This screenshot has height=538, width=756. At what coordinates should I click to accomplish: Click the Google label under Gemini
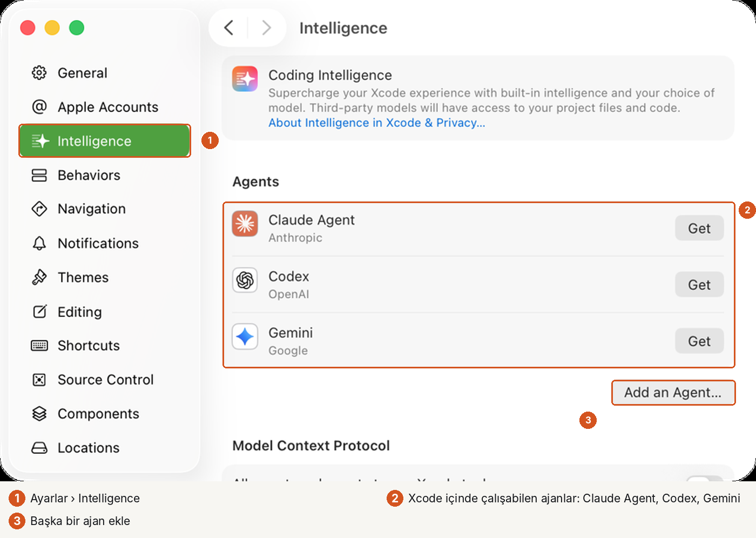pyautogui.click(x=288, y=351)
